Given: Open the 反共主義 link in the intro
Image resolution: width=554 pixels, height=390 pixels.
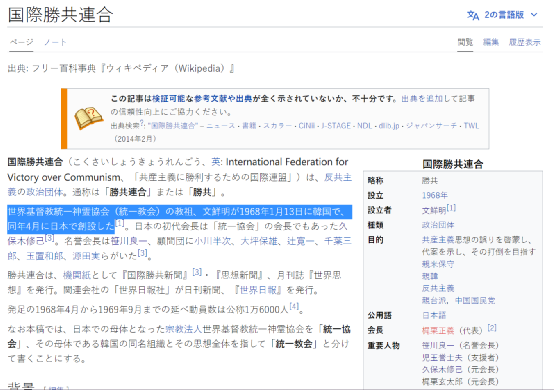Looking at the screenshot, I should [338, 177].
